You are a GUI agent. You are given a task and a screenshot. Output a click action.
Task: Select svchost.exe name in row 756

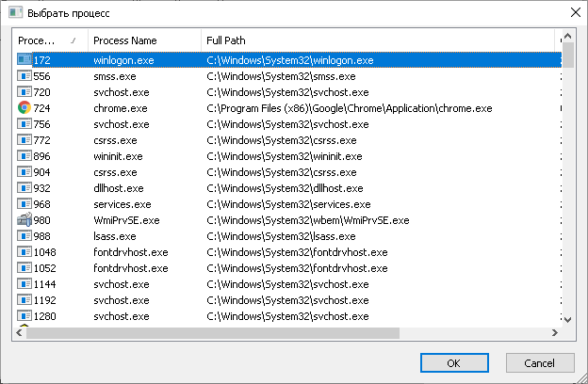(x=122, y=124)
